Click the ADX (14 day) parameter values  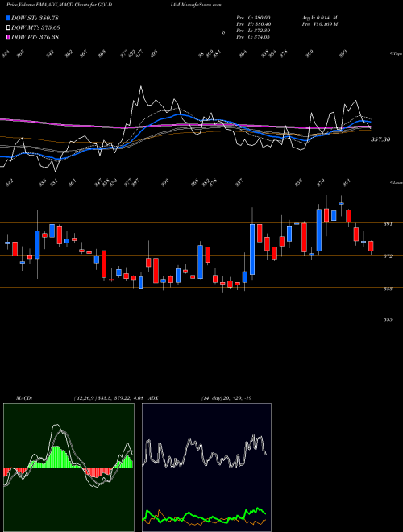(x=226, y=398)
